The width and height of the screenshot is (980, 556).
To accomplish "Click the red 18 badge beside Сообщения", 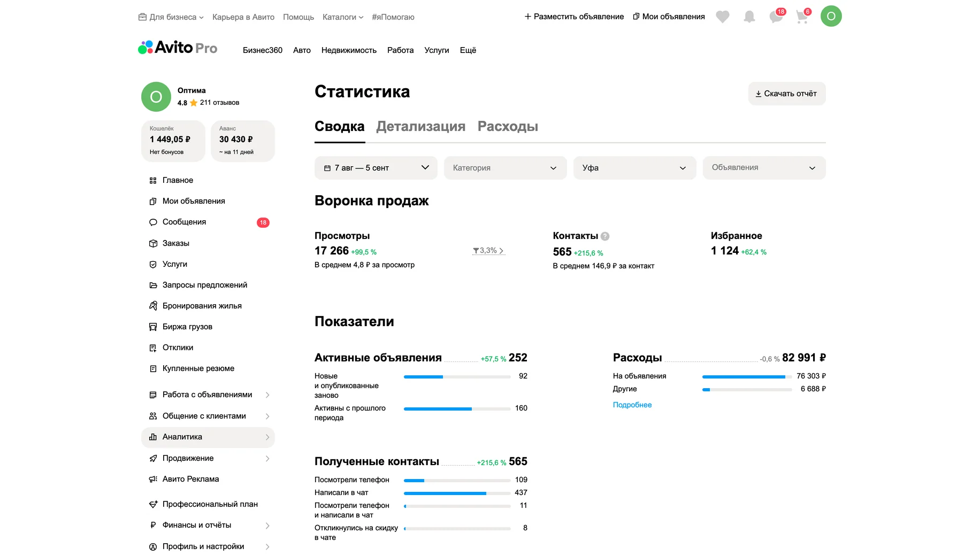I will click(263, 223).
